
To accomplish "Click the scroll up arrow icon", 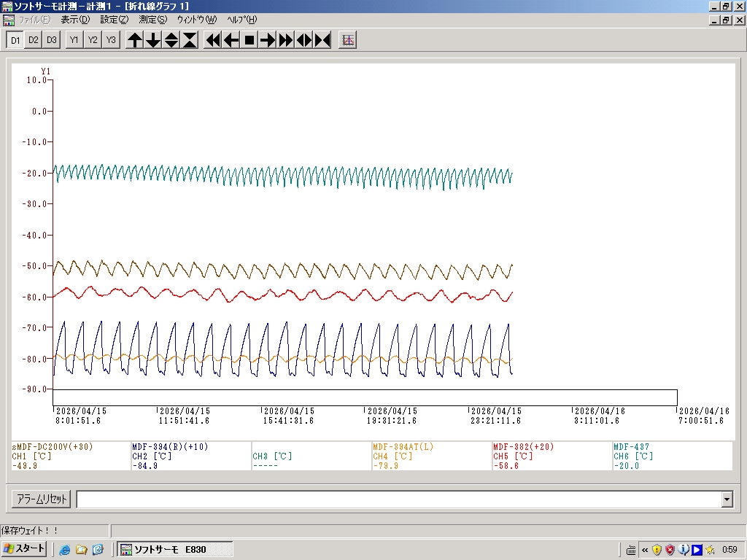I will (135, 40).
